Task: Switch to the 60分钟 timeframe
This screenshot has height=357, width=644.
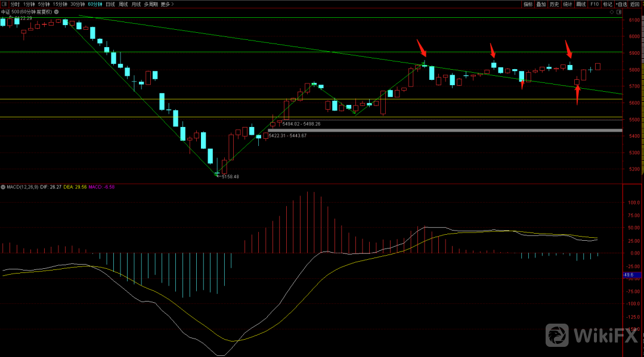Action: click(x=95, y=4)
